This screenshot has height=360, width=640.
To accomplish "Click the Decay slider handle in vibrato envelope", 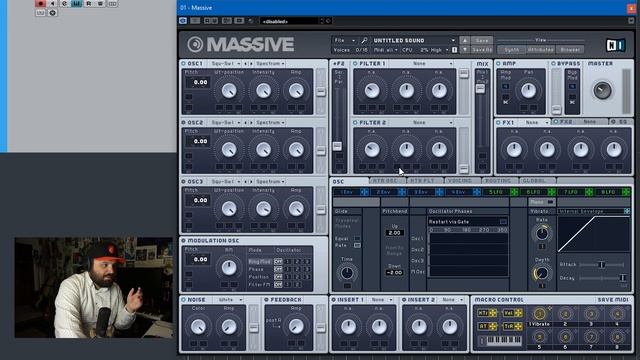I will [622, 278].
